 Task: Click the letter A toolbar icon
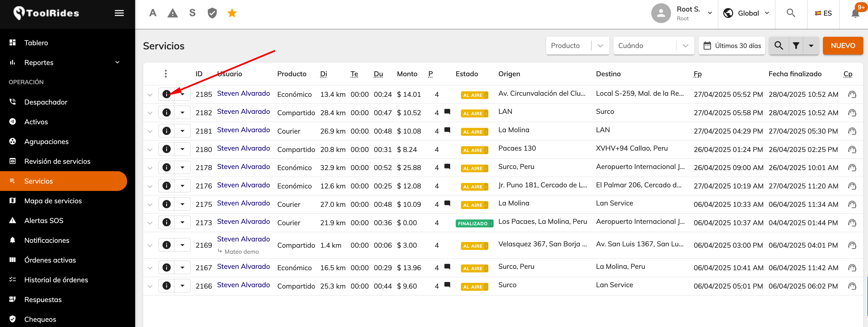[x=153, y=13]
